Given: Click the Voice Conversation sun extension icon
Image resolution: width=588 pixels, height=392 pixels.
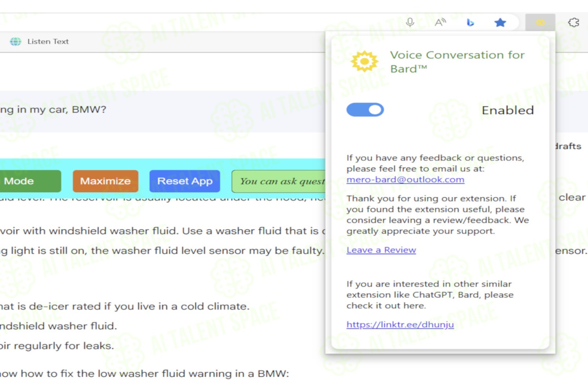Looking at the screenshot, I should [x=540, y=23].
